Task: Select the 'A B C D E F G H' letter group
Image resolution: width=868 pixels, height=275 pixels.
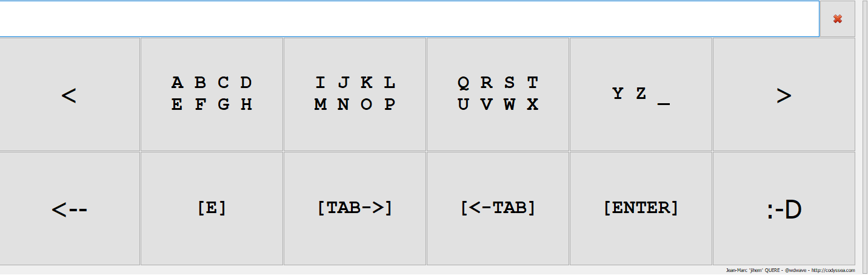Action: click(212, 94)
